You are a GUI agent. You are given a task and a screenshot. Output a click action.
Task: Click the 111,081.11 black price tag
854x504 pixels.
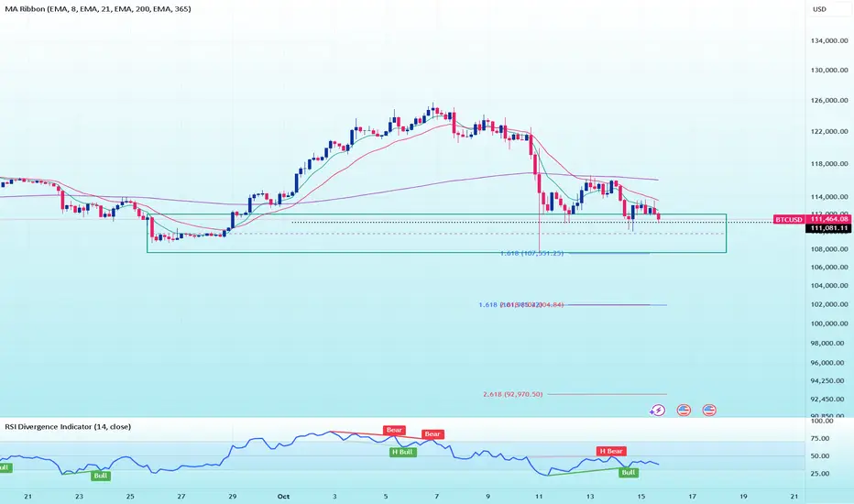tap(828, 228)
